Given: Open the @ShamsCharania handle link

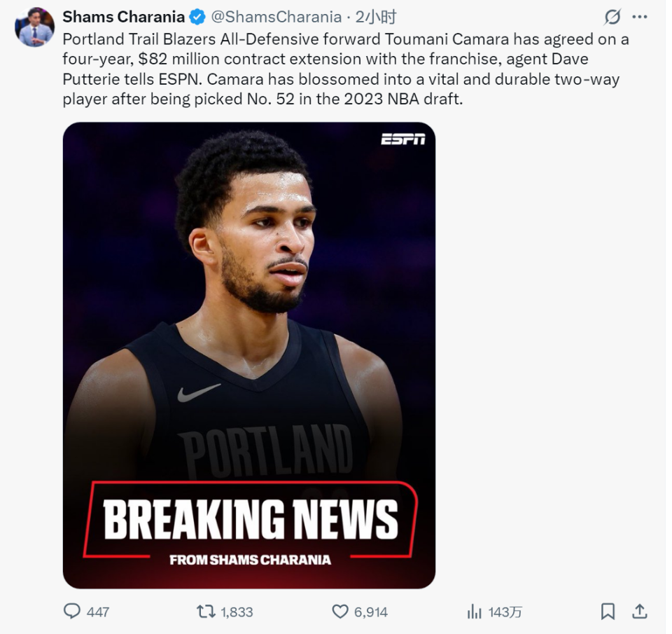Looking at the screenshot, I should [276, 17].
